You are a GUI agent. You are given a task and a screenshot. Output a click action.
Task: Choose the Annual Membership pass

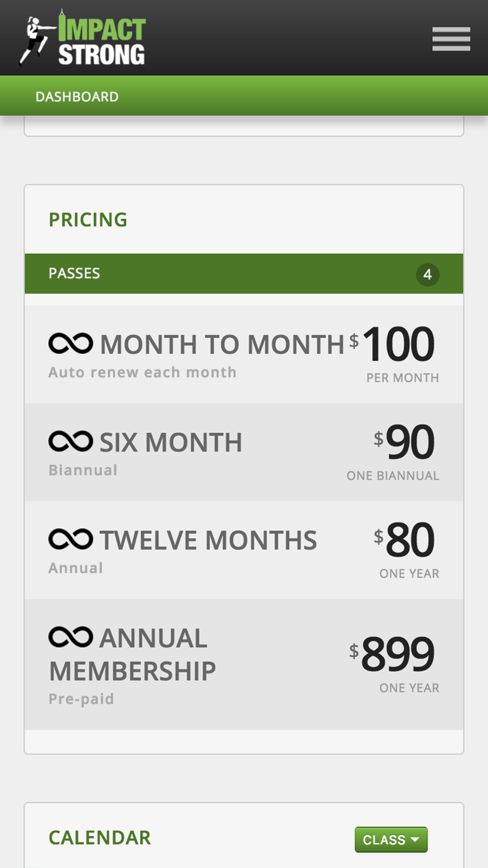click(x=244, y=664)
